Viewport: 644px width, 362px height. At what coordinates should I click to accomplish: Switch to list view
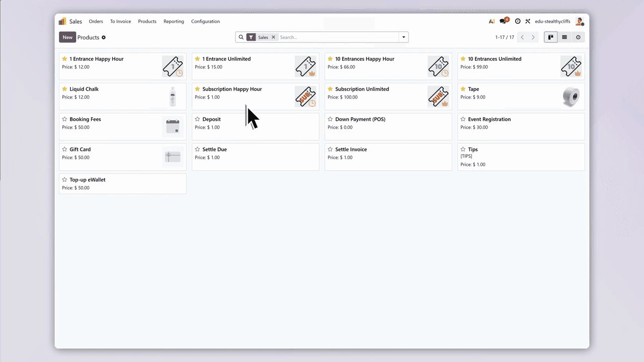[x=565, y=37]
